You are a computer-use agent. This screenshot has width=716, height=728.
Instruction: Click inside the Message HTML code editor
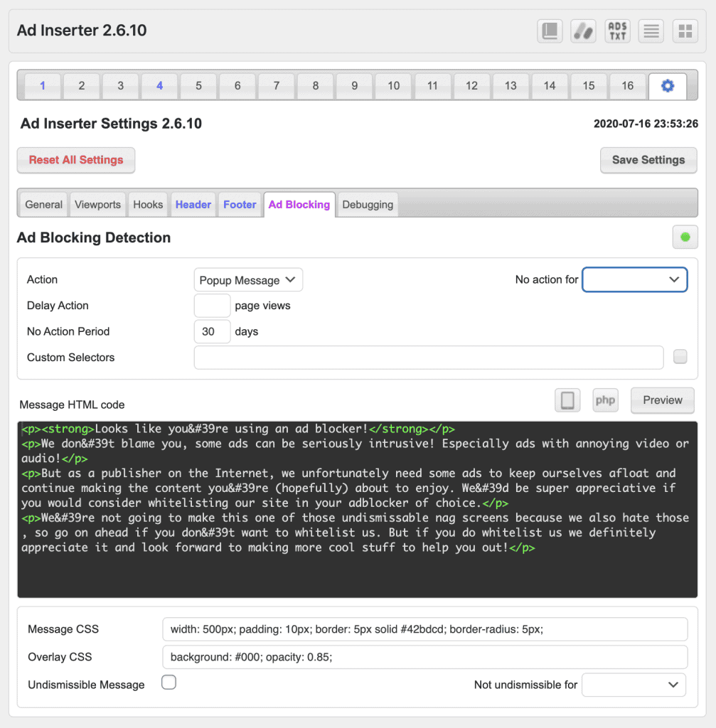coord(358,509)
